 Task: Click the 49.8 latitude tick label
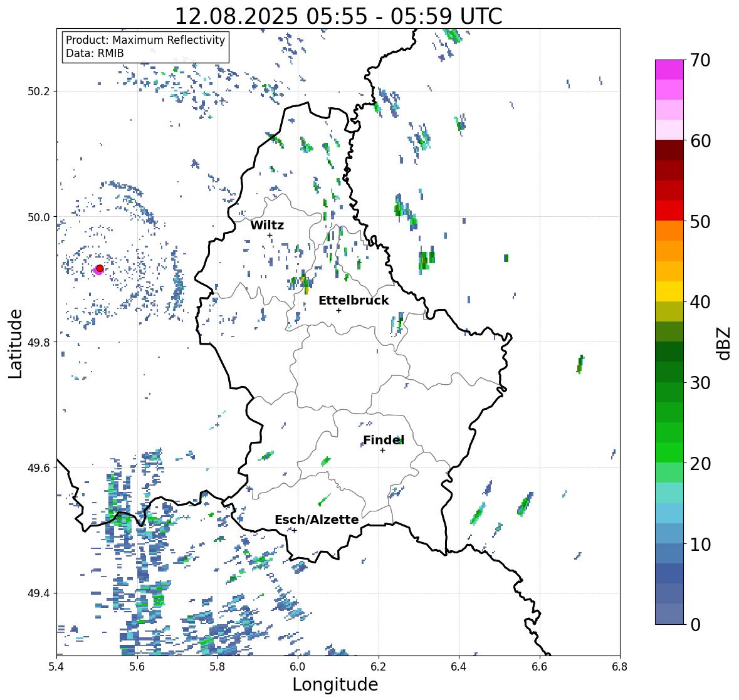39,342
